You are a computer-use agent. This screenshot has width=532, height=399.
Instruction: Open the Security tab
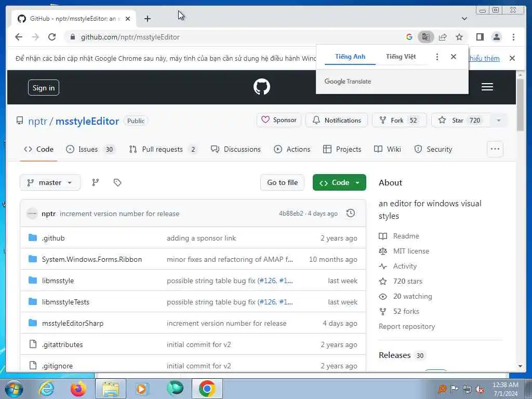[x=433, y=149]
